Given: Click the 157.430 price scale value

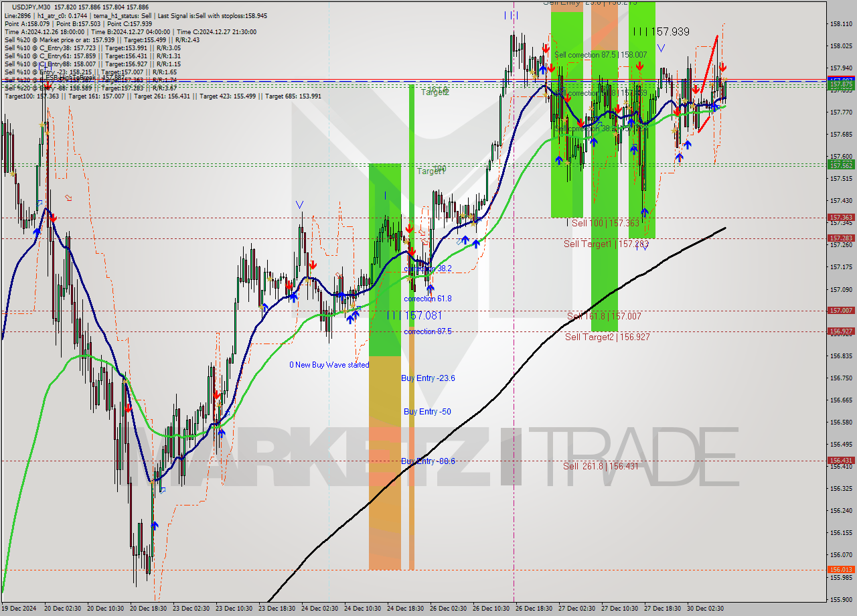Looking at the screenshot, I should [841, 200].
